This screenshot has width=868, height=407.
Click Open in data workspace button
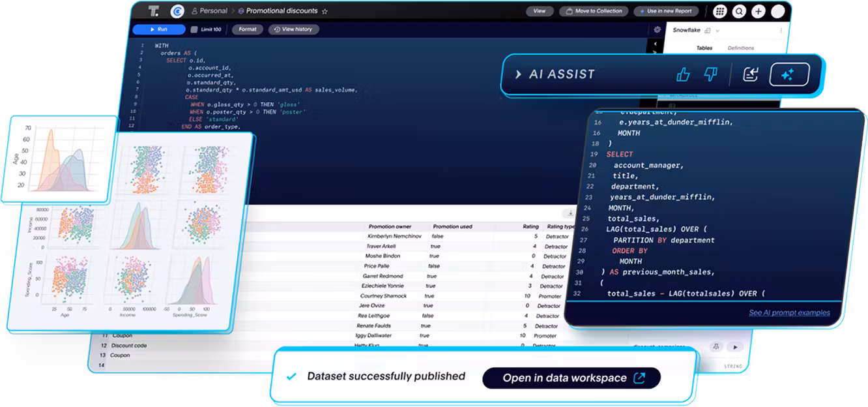point(571,378)
